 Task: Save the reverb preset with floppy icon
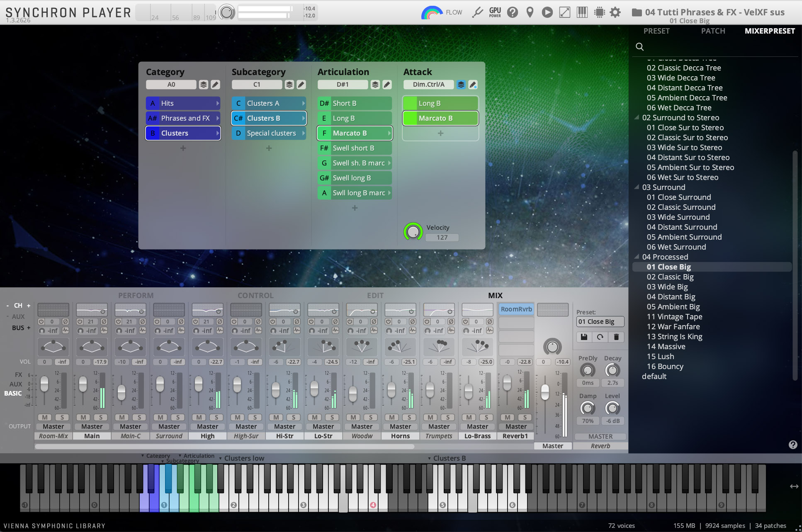584,337
